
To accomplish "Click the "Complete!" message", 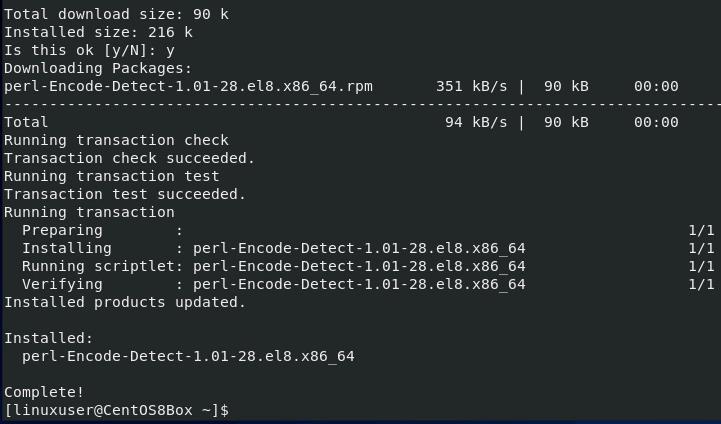I will point(44,392).
